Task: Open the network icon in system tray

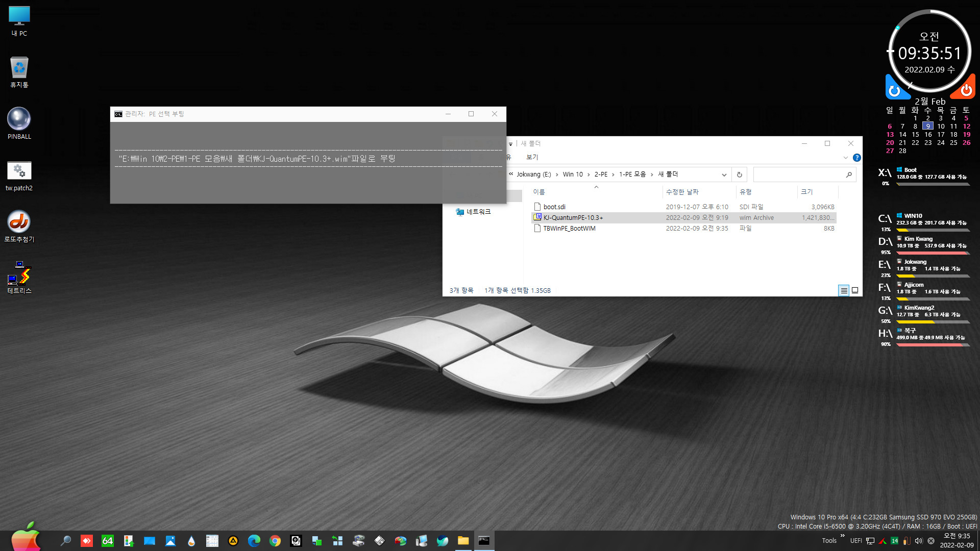Action: (x=871, y=541)
